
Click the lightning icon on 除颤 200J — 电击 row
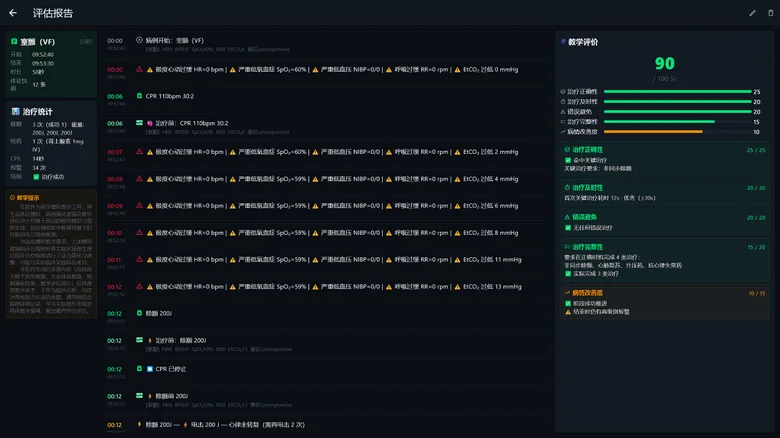tap(139, 425)
